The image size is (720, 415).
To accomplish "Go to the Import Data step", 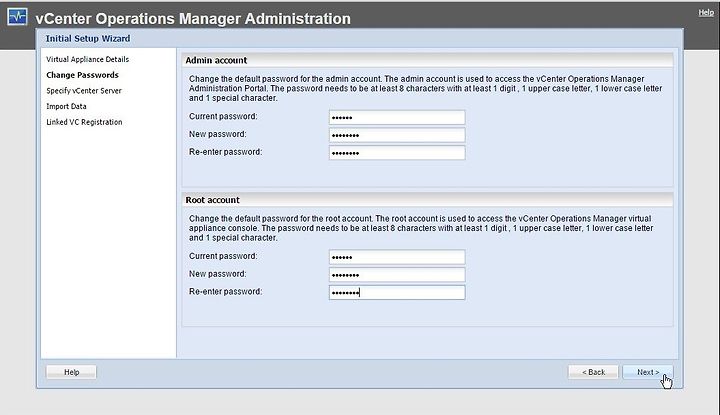I will [x=66, y=106].
